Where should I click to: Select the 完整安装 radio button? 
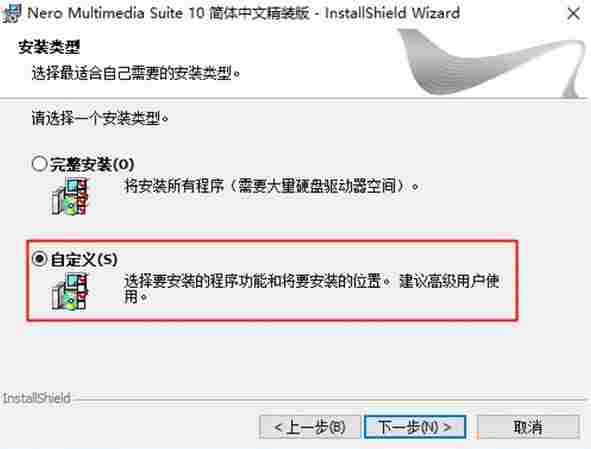39,164
